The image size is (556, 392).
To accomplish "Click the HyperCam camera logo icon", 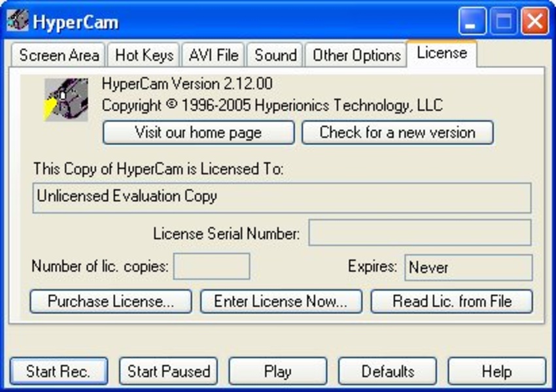I will [66, 99].
